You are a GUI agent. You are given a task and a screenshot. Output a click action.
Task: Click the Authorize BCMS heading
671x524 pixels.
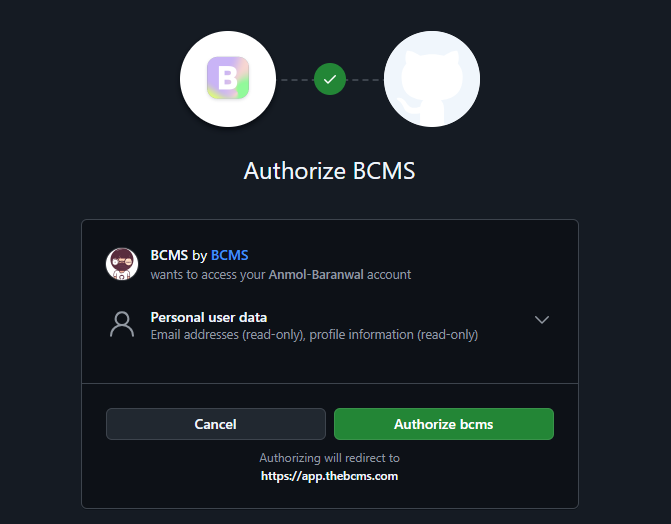tap(330, 171)
